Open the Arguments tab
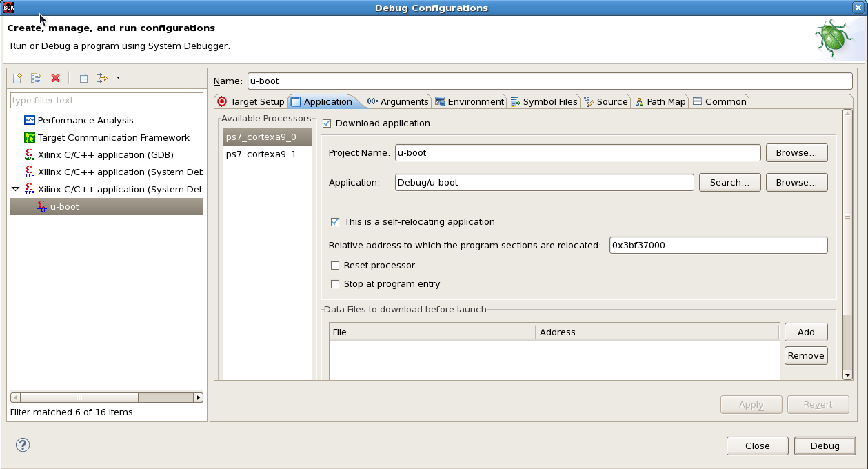This screenshot has width=868, height=469. pos(398,101)
